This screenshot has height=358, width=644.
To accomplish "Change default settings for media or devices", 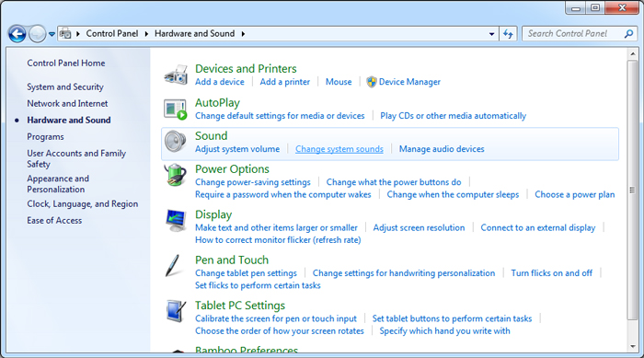I will point(280,116).
